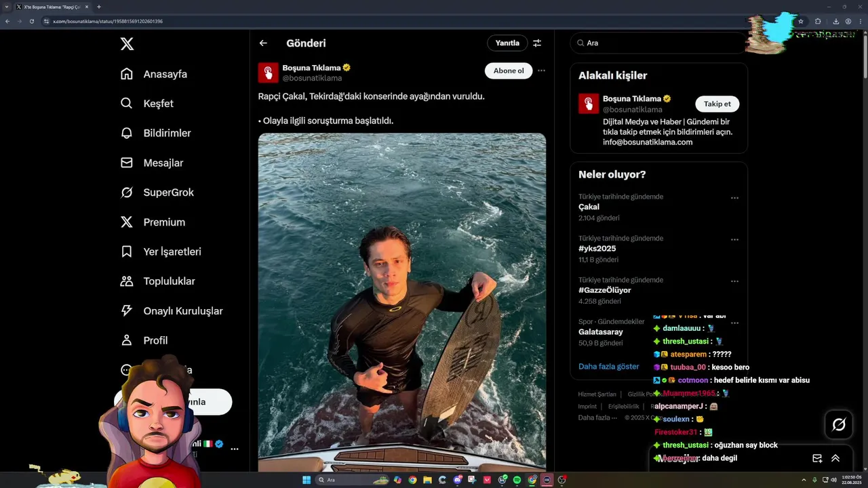
Task: Click the page vertical scrollbar
Action: (865, 58)
